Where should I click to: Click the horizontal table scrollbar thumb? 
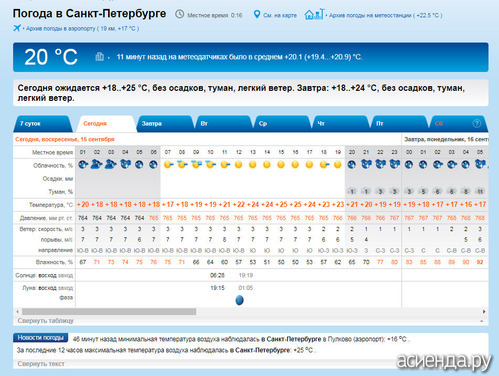tap(109, 312)
